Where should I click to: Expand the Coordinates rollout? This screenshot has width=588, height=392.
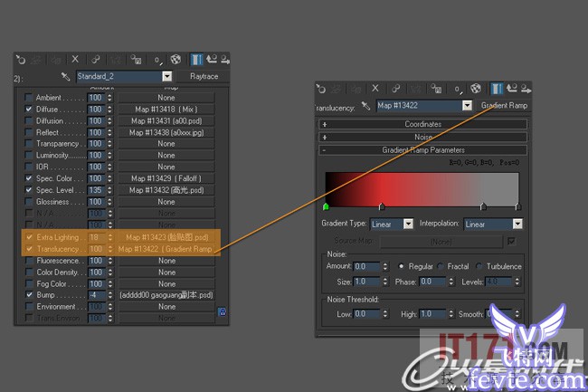422,124
